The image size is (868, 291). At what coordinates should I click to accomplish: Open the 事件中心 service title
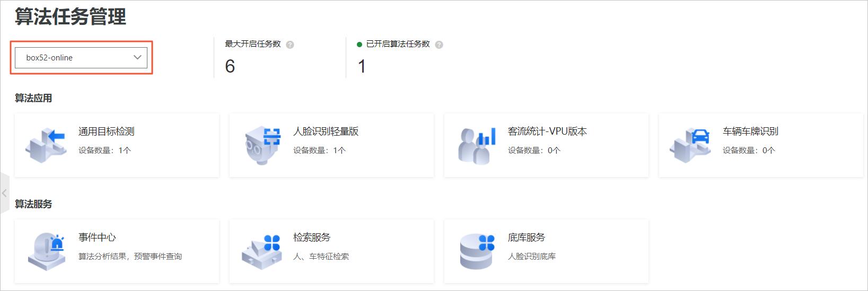[97, 237]
